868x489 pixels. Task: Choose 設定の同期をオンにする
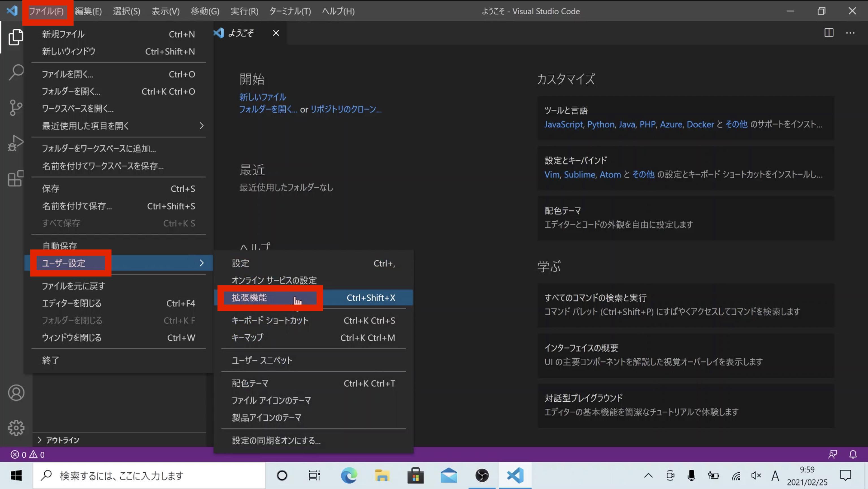tap(313, 440)
